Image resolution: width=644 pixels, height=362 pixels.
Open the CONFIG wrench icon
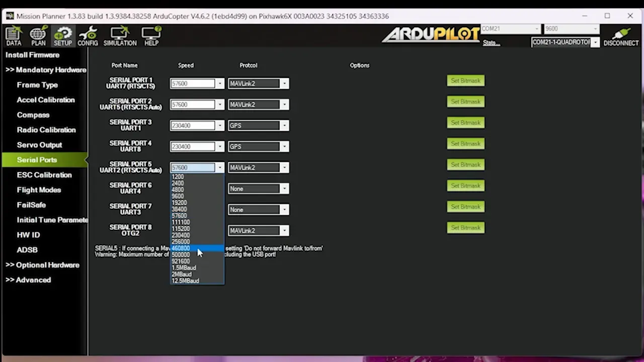(x=88, y=36)
